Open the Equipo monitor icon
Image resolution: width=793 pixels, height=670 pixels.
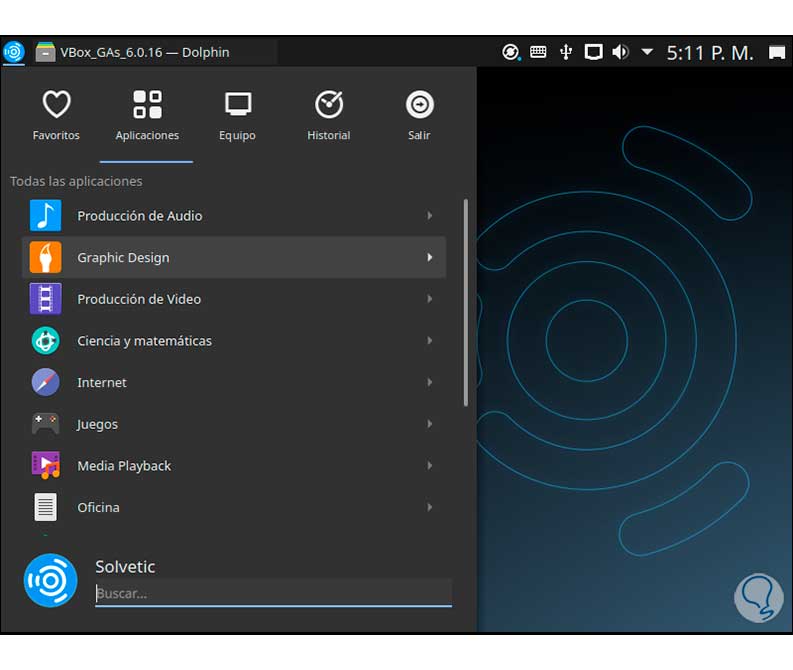(238, 104)
